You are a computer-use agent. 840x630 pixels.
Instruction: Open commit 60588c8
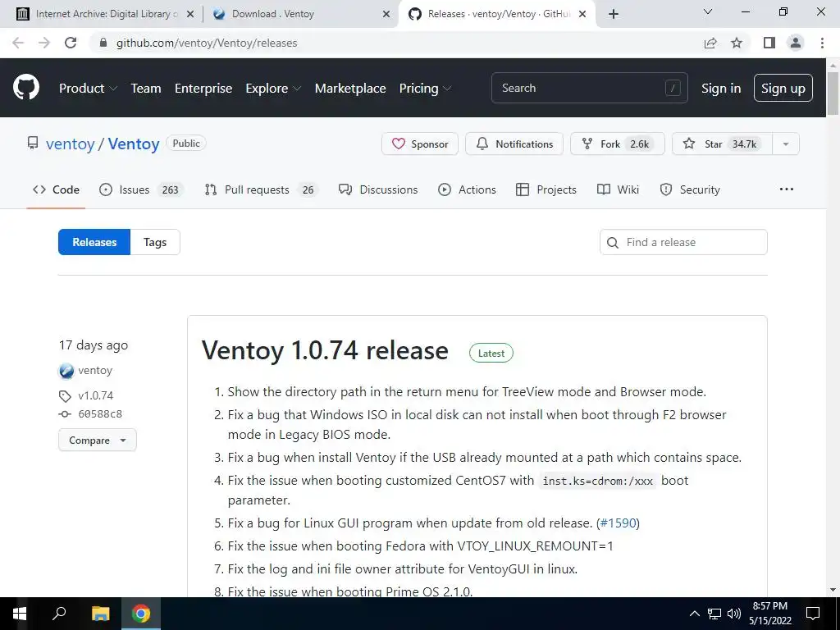pos(99,414)
